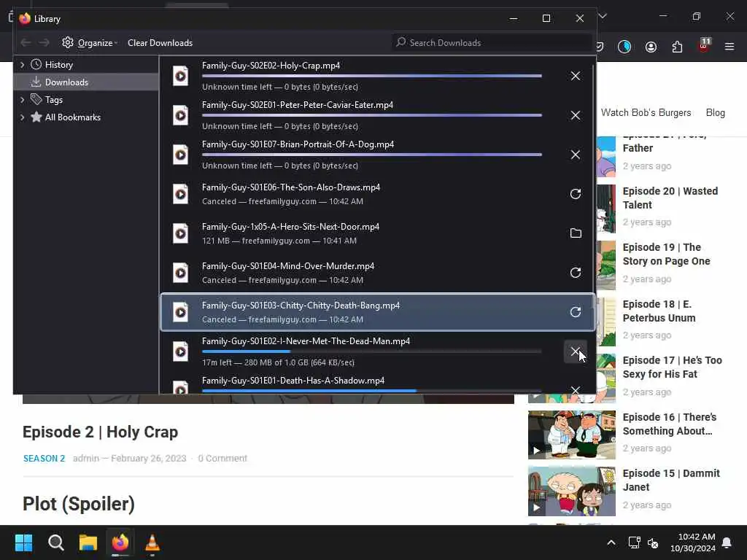Retry the S01E06 The-Son-Also-Draws download

[x=575, y=194]
